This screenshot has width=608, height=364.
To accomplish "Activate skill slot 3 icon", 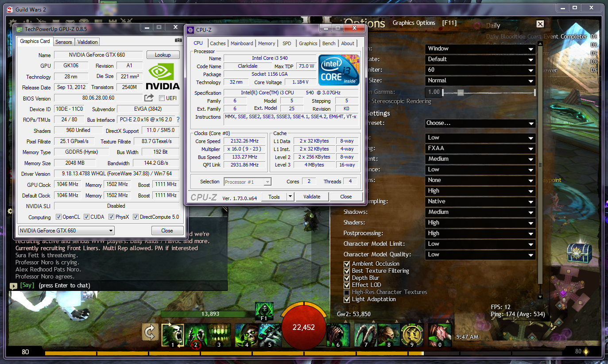I will pyautogui.click(x=219, y=335).
